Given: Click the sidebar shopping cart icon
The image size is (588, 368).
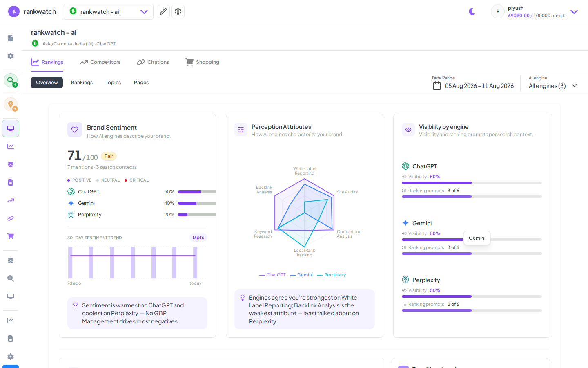Looking at the screenshot, I should pyautogui.click(x=11, y=236).
